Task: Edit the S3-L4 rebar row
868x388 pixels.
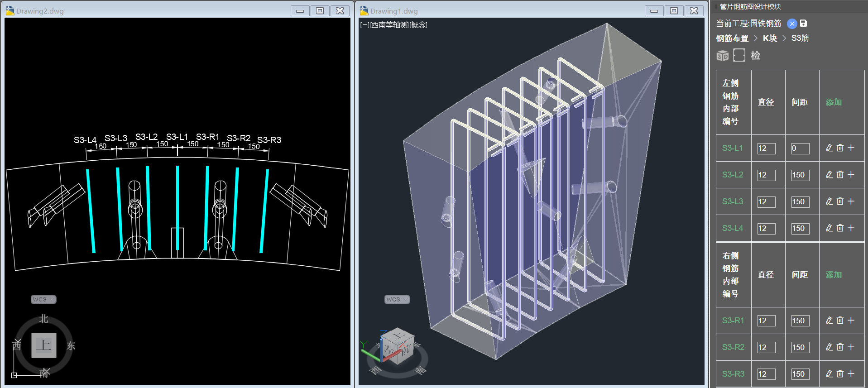Action: tap(829, 228)
